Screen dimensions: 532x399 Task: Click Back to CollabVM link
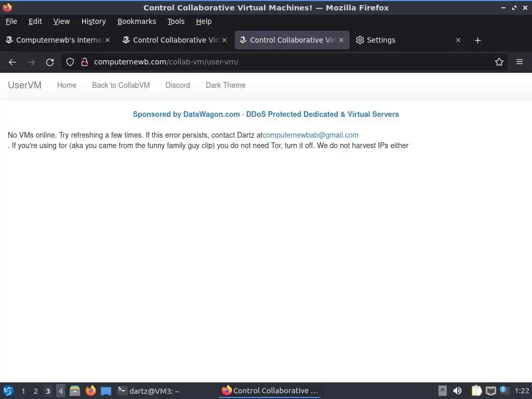click(121, 85)
